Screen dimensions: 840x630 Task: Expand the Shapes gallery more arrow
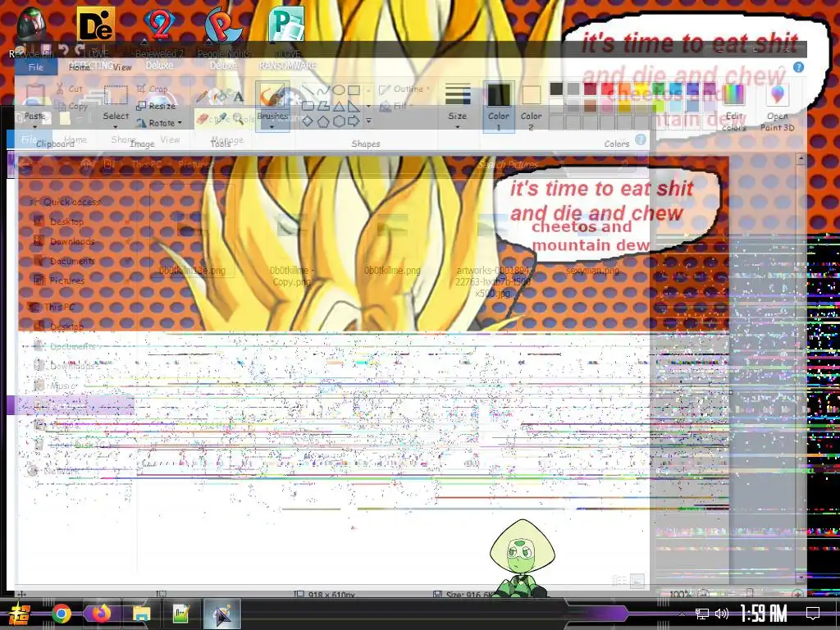368,121
